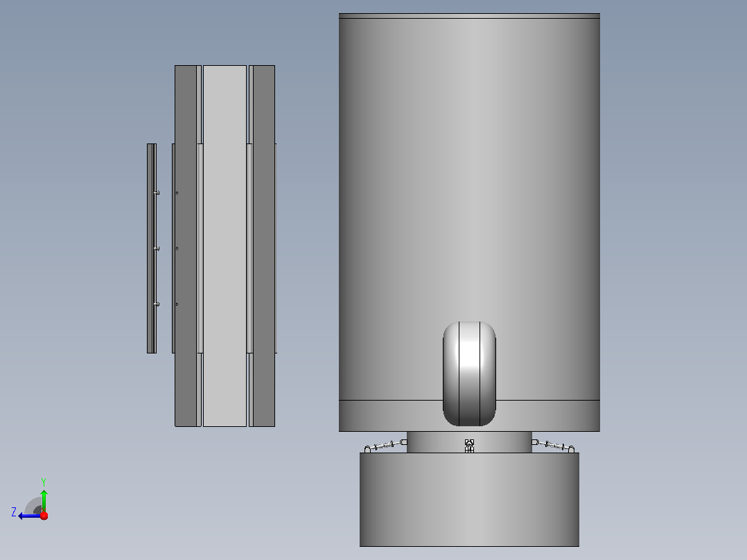Viewport: 747px width, 560px height.
Task: Select the left spring beside the neck
Action: pyautogui.click(x=385, y=446)
